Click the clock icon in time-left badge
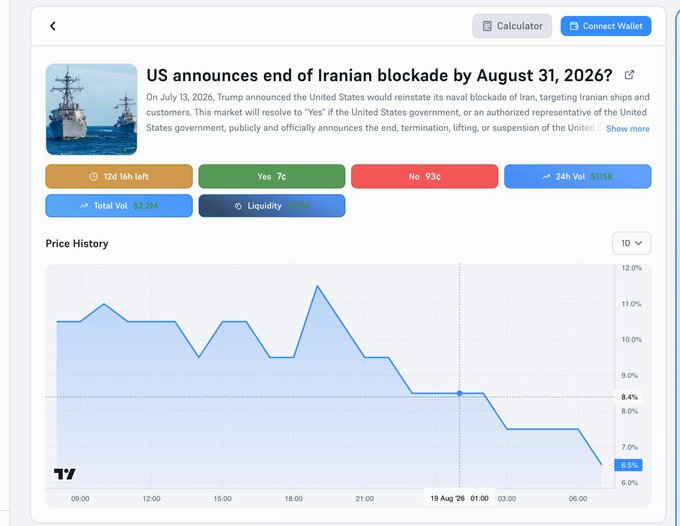 coord(94,176)
